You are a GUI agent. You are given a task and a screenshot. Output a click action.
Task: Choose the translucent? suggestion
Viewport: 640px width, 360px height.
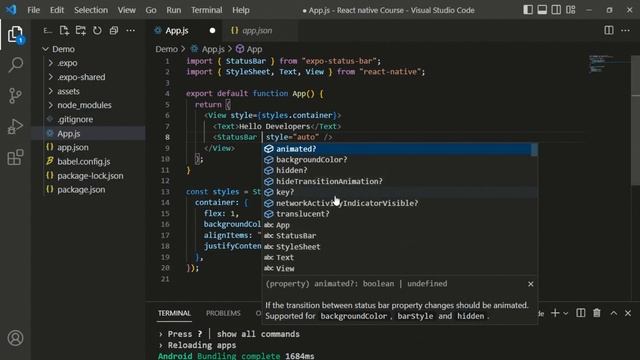tap(397, 214)
